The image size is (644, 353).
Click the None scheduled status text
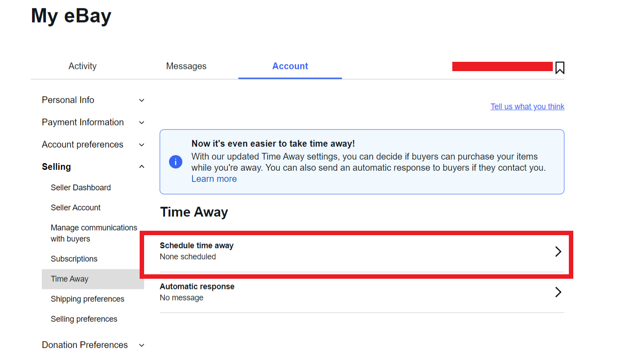coord(188,257)
